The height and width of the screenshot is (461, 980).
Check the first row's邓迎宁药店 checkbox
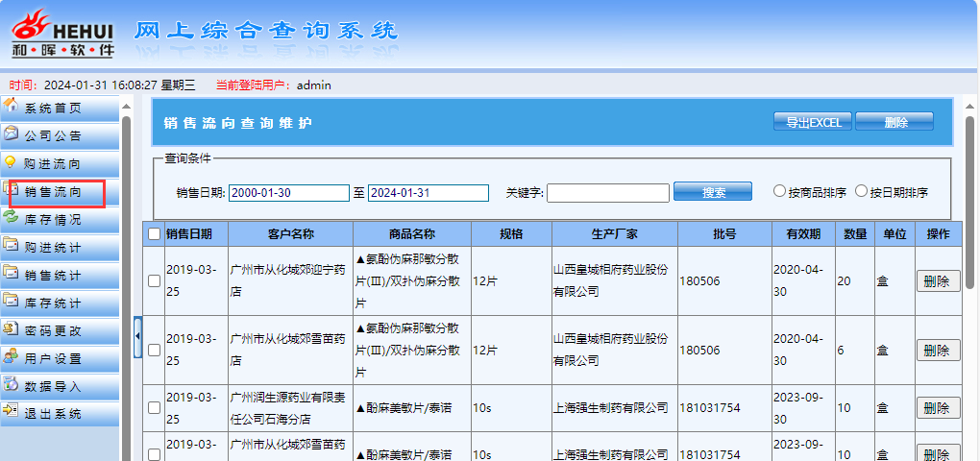pos(154,280)
